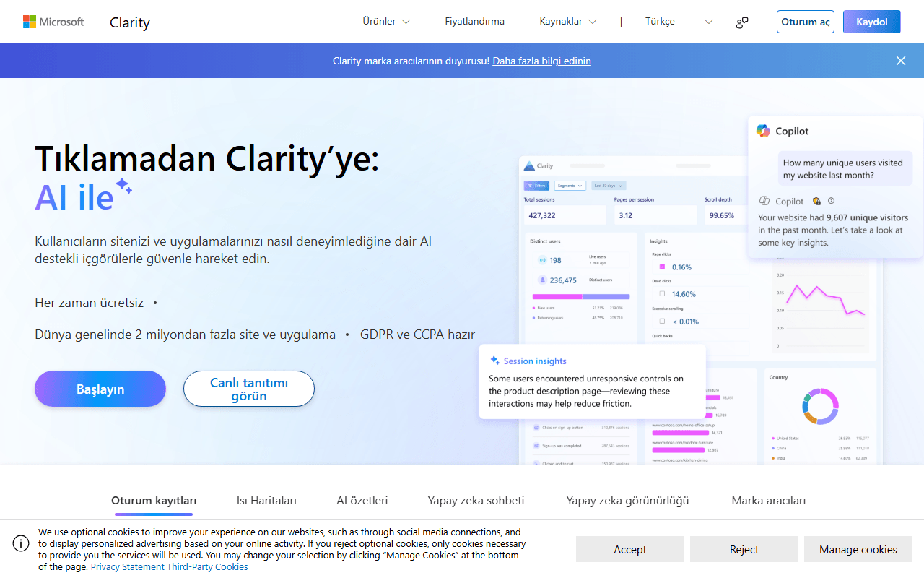The width and height of the screenshot is (924, 578).
Task: Select the Yapay zeka görünürlüğü tab
Action: 627,501
